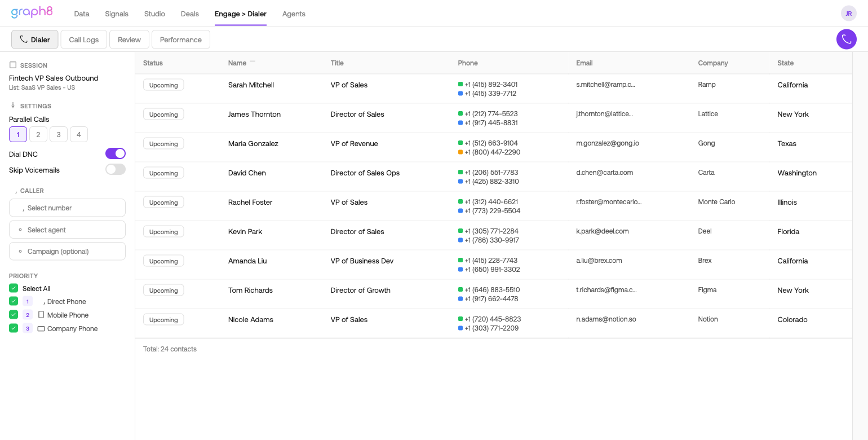Click blue indicator beside +1 (415) 339-7712
The height and width of the screenshot is (440, 868).
[x=460, y=94]
